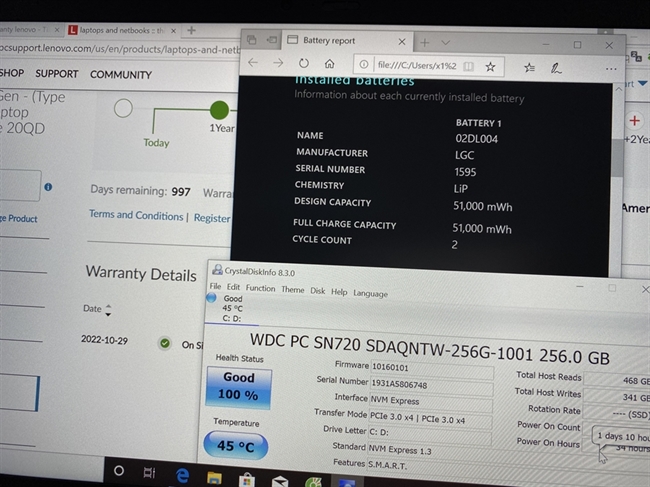Image resolution: width=650 pixels, height=487 pixels.
Task: Click Edge back arrow in Battery report window
Action: (253, 63)
